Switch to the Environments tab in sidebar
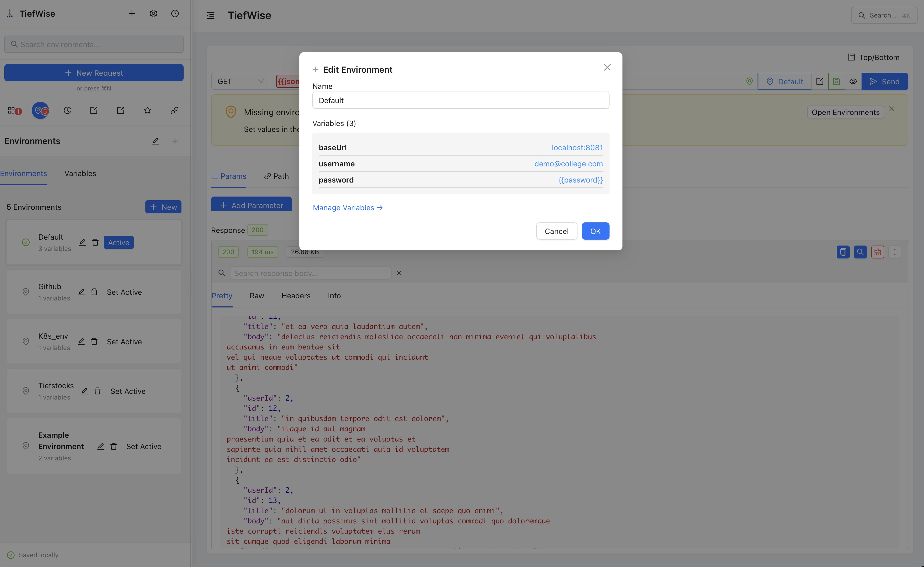Viewport: 924px width, 567px height. pyautogui.click(x=24, y=174)
